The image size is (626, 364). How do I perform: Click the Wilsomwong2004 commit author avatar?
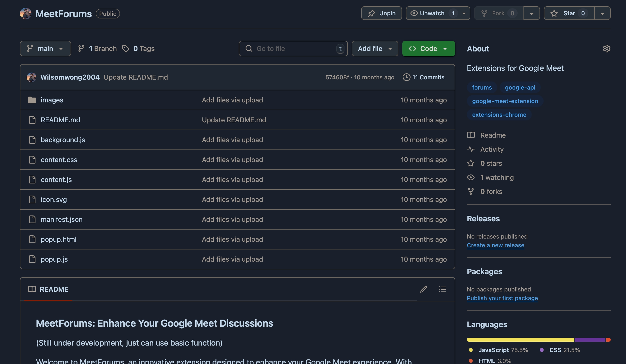point(32,77)
